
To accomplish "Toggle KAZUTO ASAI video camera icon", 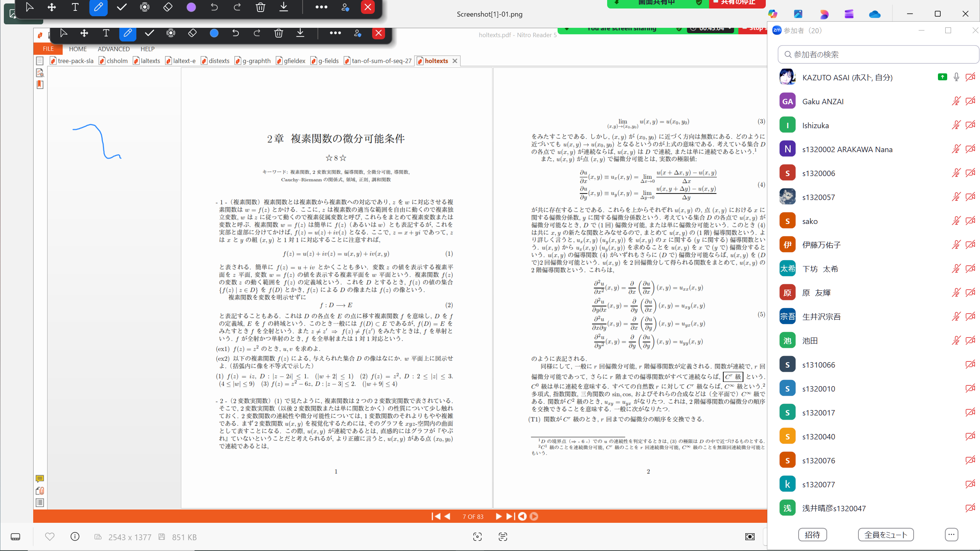I will click(x=970, y=77).
